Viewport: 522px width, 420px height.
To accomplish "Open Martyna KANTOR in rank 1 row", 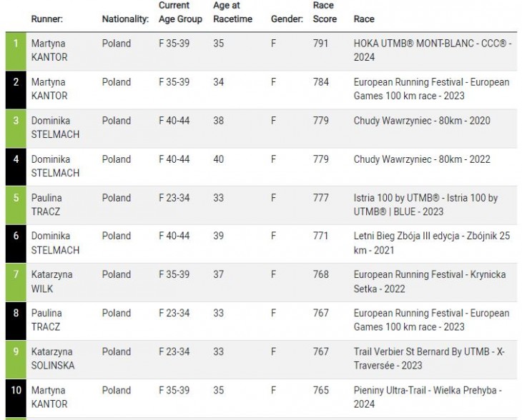I will tap(49, 50).
